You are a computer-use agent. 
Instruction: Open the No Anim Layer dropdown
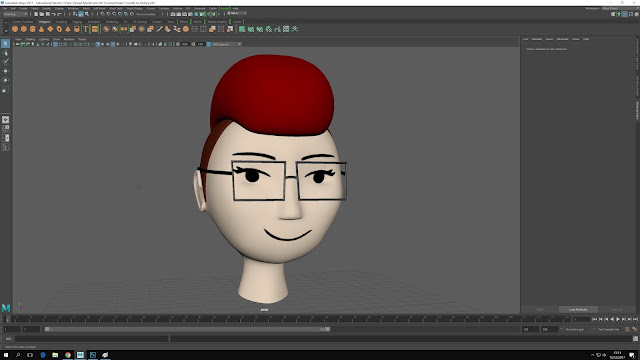(578, 329)
